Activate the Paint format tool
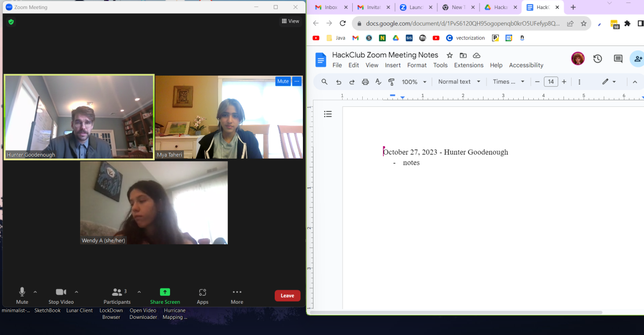Viewport: 644px width, 335px height. click(391, 82)
